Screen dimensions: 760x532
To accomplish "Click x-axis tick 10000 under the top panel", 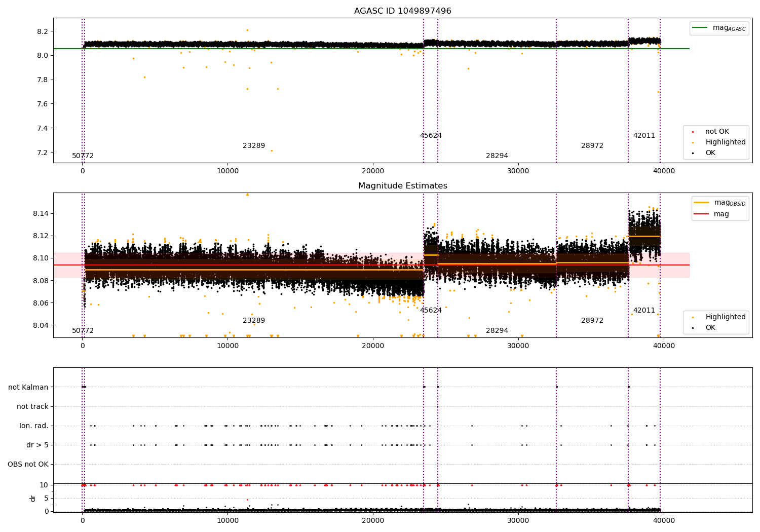I will click(x=227, y=171).
